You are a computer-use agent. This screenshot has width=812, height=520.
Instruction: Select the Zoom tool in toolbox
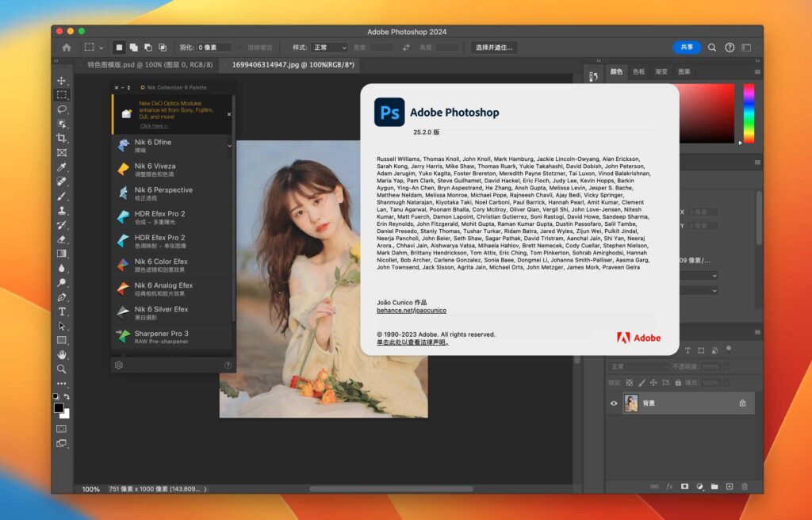[x=62, y=369]
